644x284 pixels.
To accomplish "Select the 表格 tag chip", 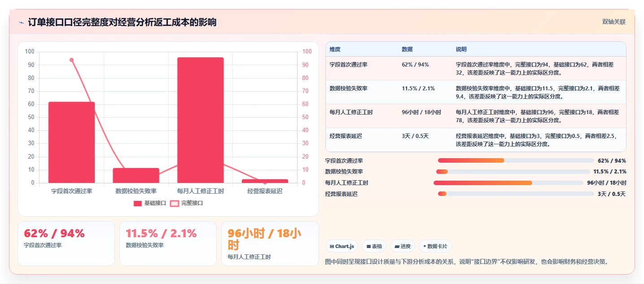I will [x=374, y=246].
